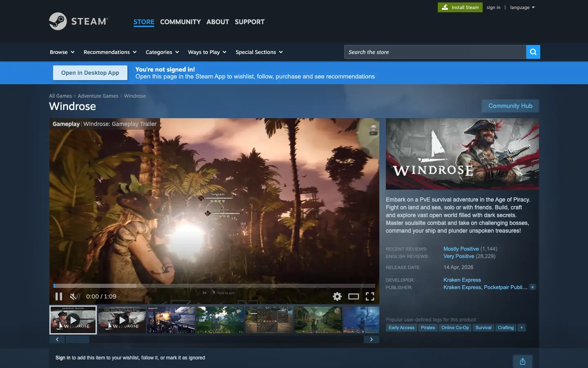Click All Games breadcrumb
Viewport: 588px width, 368px height.
pos(60,96)
